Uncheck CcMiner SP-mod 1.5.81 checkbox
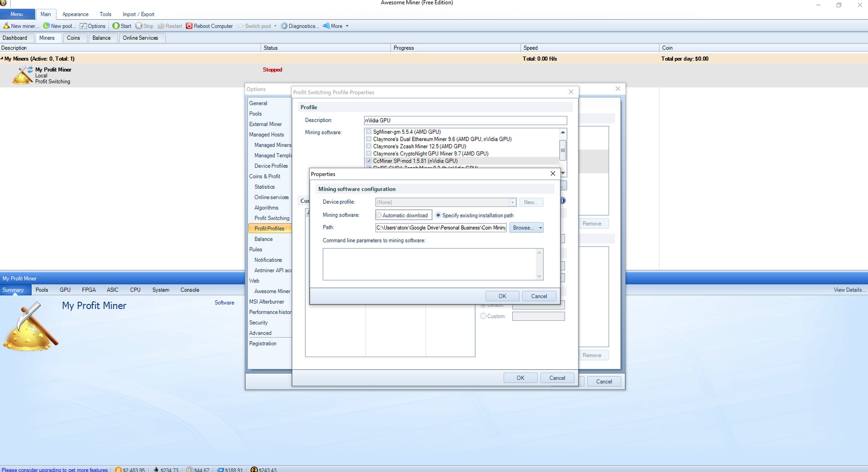Screen dimensions: 868x472 369,161
